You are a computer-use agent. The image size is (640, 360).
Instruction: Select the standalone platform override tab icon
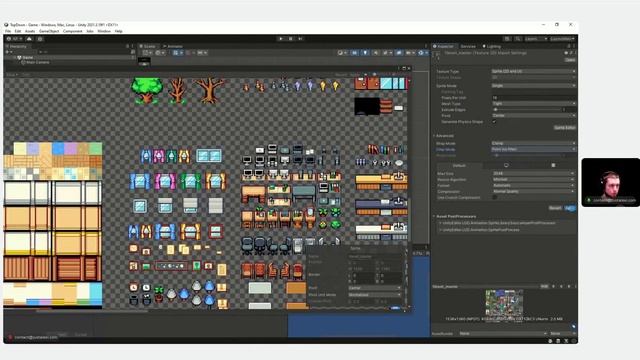pyautogui.click(x=506, y=165)
